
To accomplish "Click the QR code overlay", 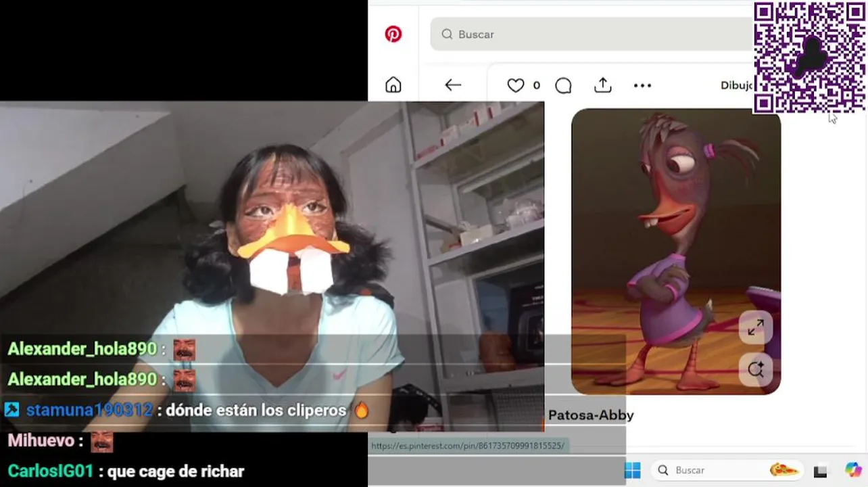I will [810, 57].
